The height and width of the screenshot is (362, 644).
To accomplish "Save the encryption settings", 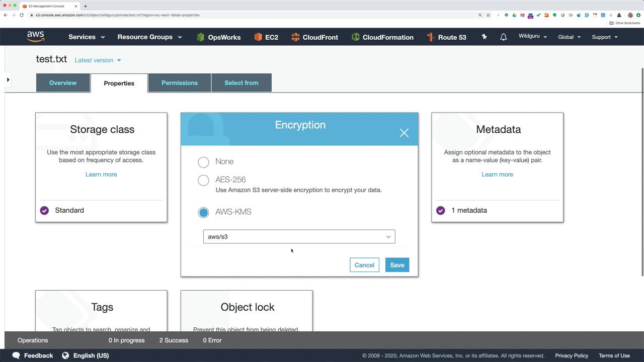I will tap(397, 265).
